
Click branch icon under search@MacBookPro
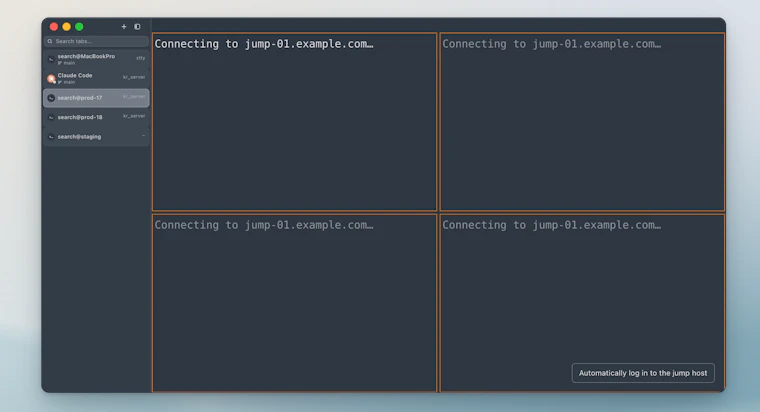point(60,63)
